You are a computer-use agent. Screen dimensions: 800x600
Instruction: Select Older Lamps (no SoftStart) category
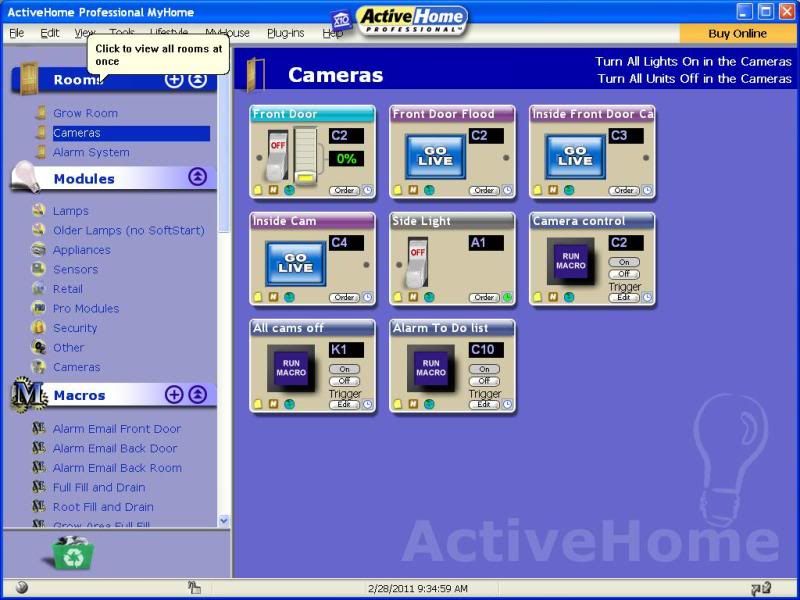pyautogui.click(x=129, y=230)
